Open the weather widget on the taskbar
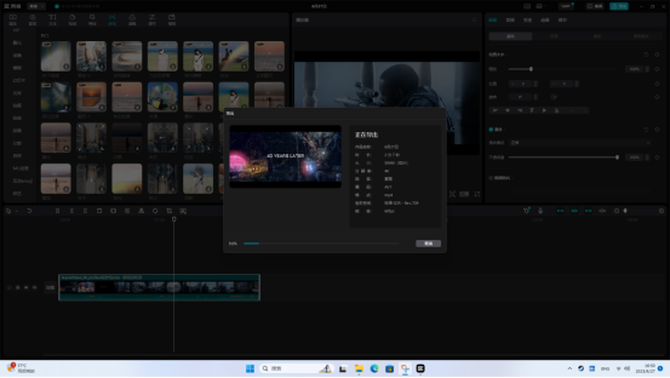670x378 pixels. (x=21, y=368)
